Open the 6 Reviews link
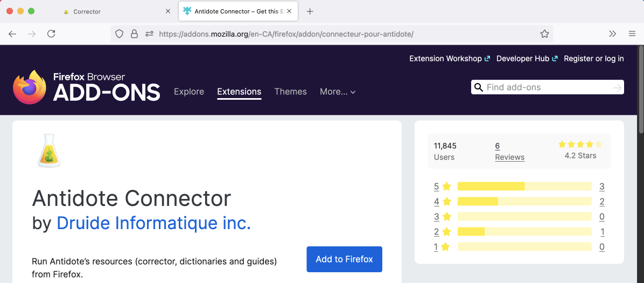Viewport: 644px width, 283px height. click(x=509, y=151)
